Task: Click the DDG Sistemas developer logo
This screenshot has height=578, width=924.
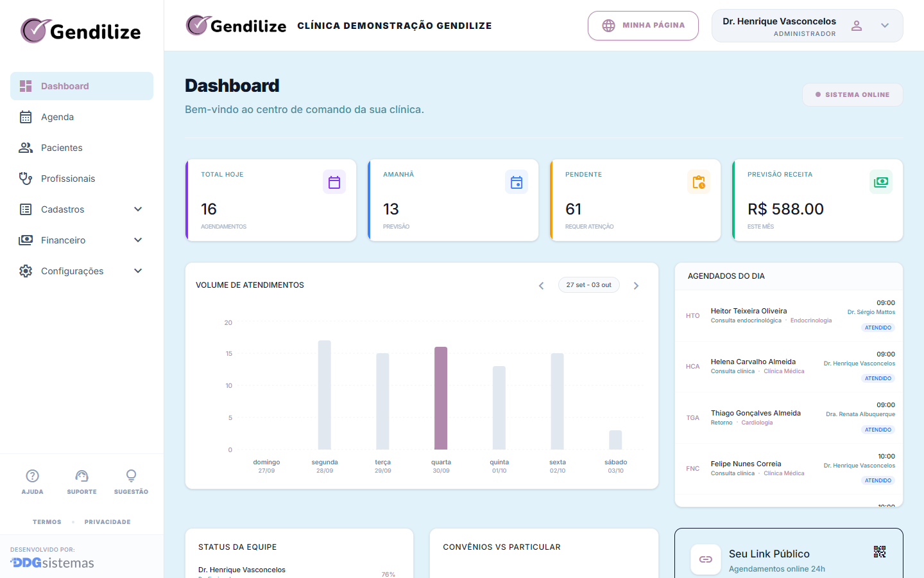Action: [x=52, y=563]
